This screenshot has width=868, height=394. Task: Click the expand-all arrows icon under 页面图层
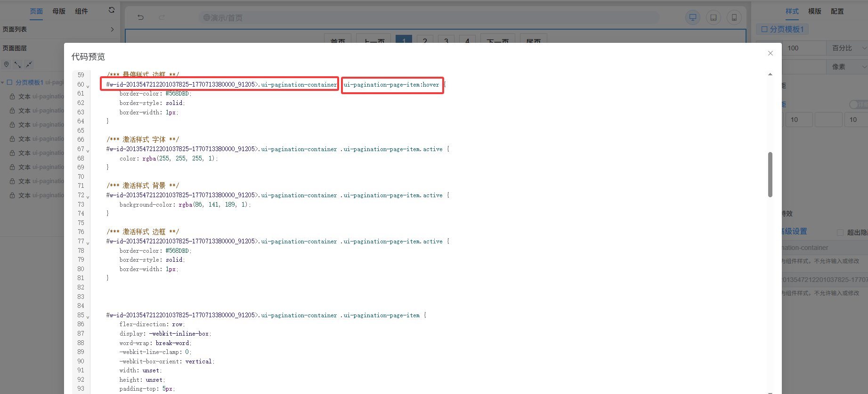[17, 64]
